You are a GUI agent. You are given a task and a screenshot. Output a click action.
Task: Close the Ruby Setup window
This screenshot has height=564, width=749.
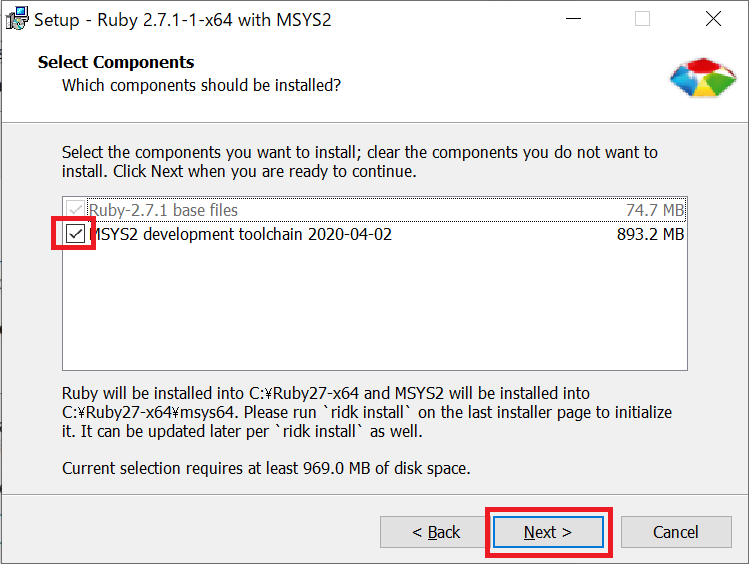click(x=713, y=19)
